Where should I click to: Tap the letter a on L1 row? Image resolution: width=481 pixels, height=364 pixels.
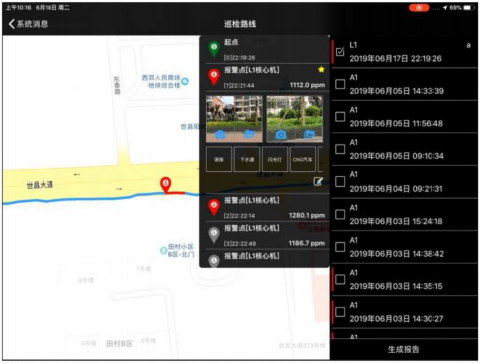click(468, 45)
